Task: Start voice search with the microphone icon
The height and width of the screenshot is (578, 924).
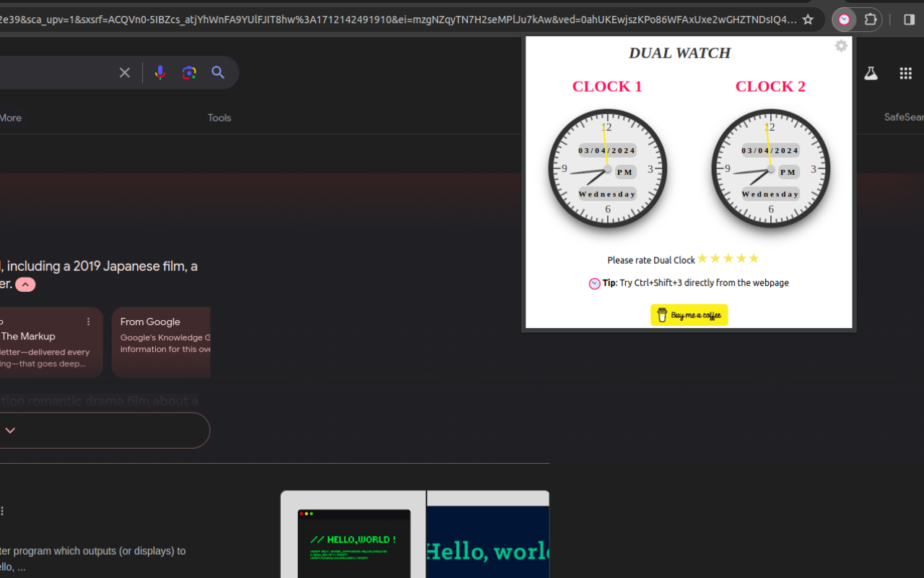Action: [160, 72]
